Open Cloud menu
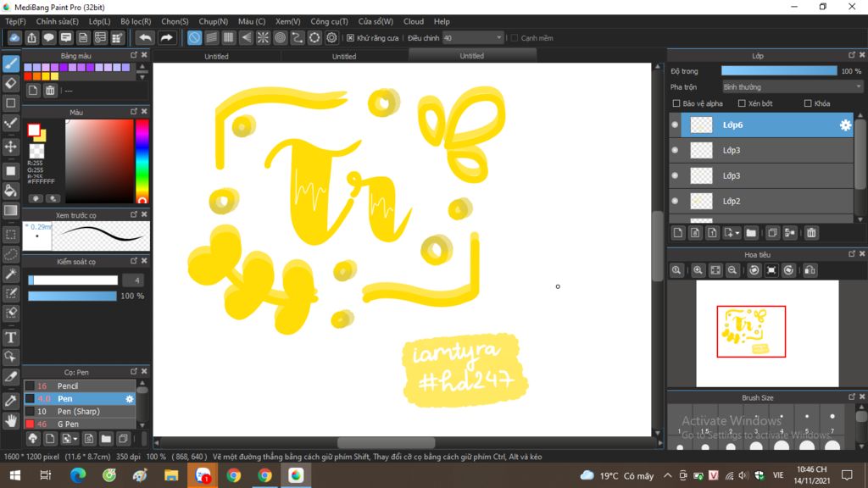Viewport: 868px width, 488px height. 414,21
